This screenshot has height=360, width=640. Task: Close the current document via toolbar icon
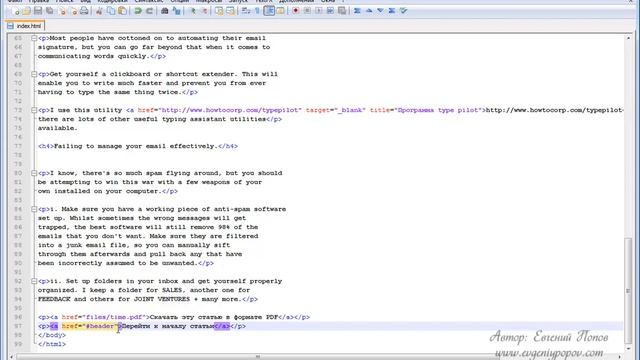point(62,11)
